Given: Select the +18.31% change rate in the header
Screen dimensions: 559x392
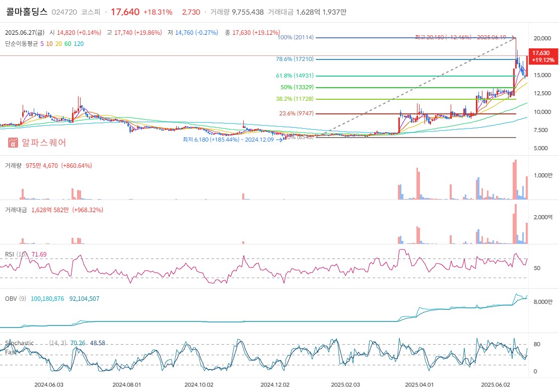Looking at the screenshot, I should pos(158,12).
